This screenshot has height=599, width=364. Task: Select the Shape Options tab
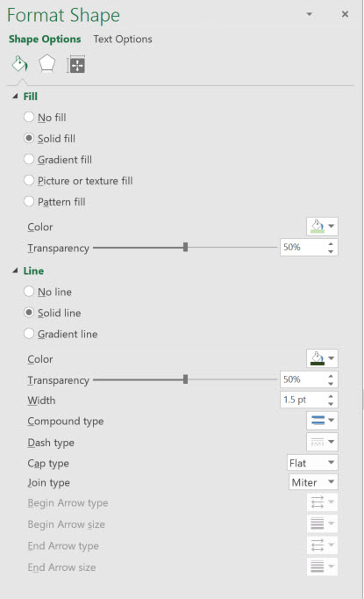point(45,39)
